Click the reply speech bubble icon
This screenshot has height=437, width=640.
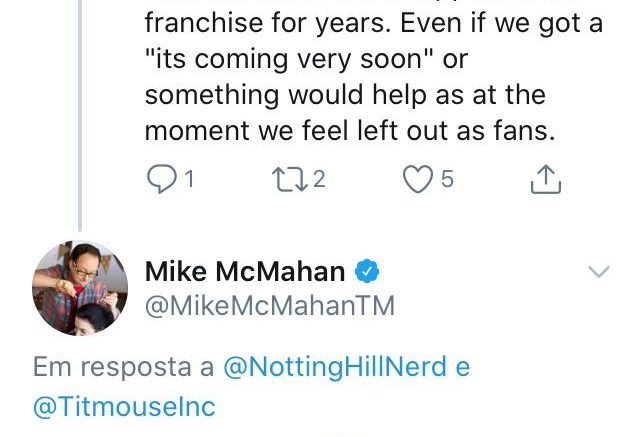pyautogui.click(x=162, y=179)
